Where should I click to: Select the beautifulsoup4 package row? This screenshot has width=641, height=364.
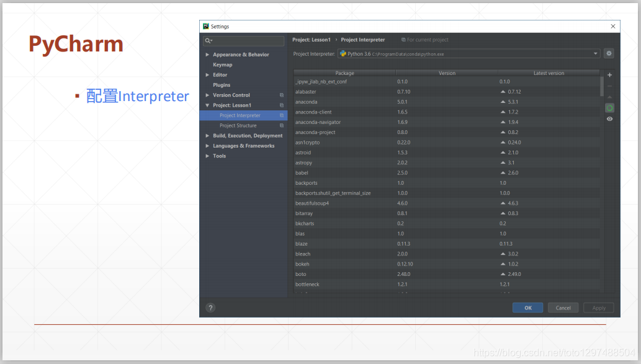(446, 203)
